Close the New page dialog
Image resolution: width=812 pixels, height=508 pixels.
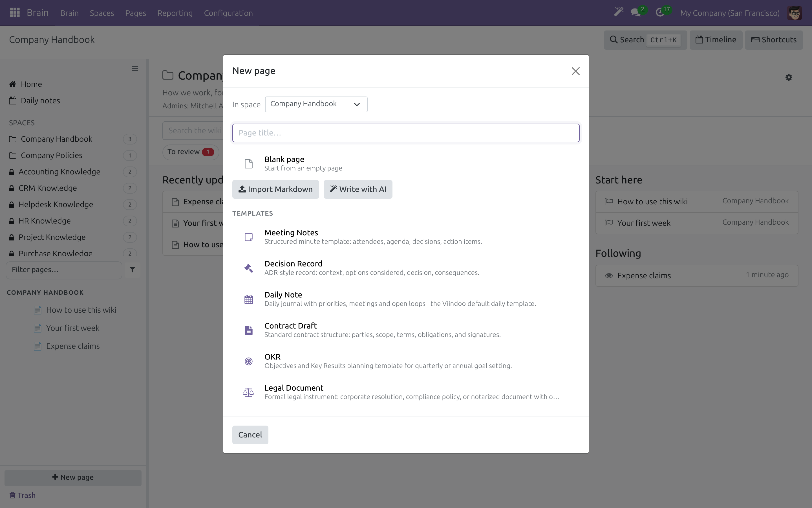click(x=575, y=71)
